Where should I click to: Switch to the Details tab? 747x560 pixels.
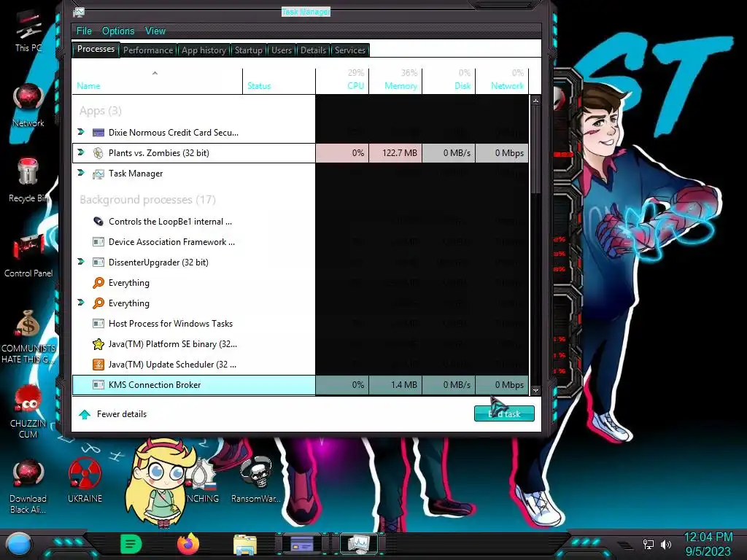313,50
